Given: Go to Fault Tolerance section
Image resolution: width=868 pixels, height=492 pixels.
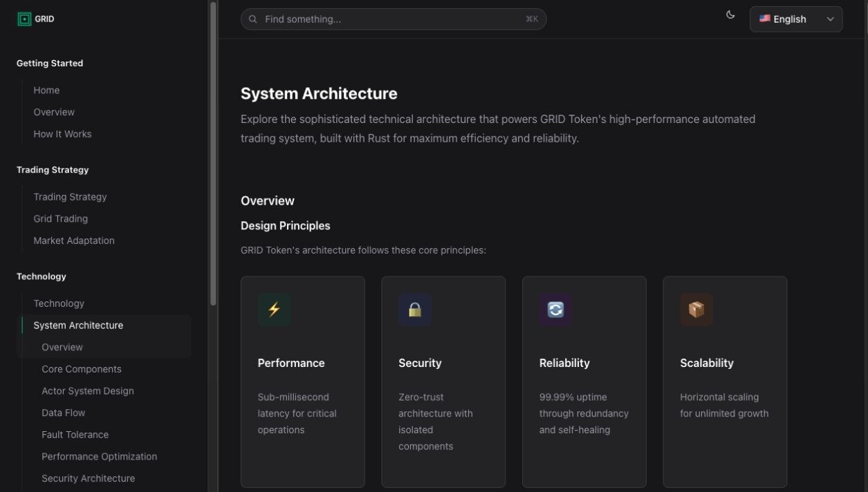Looking at the screenshot, I should click(x=75, y=435).
